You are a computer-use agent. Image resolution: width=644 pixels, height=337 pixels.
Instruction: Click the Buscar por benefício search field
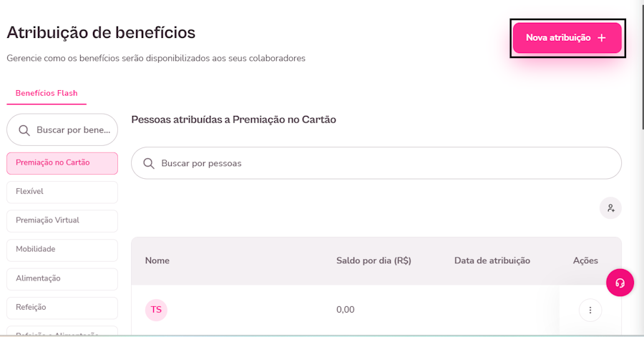(x=74, y=130)
